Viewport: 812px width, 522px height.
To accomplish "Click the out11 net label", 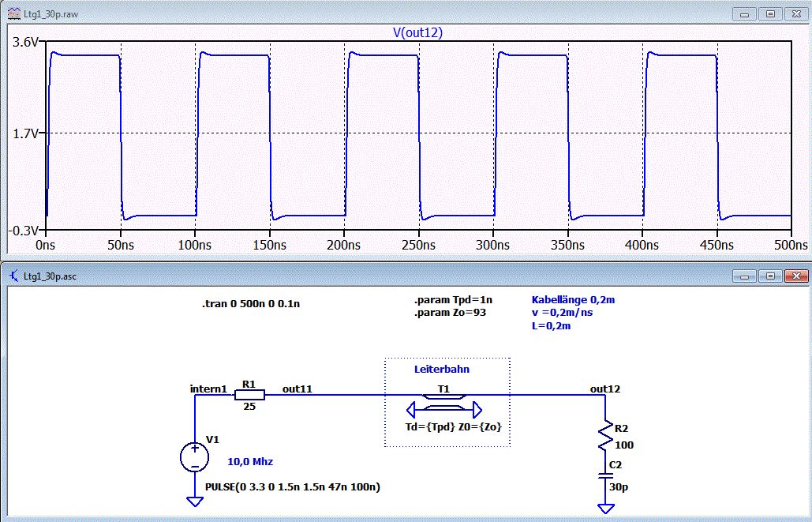I will coord(297,389).
